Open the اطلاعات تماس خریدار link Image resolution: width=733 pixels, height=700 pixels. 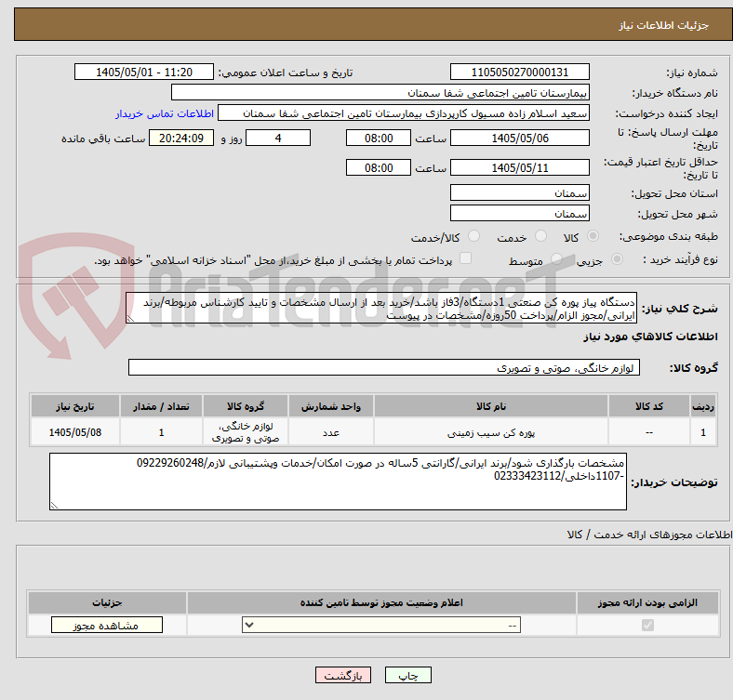pos(165,113)
